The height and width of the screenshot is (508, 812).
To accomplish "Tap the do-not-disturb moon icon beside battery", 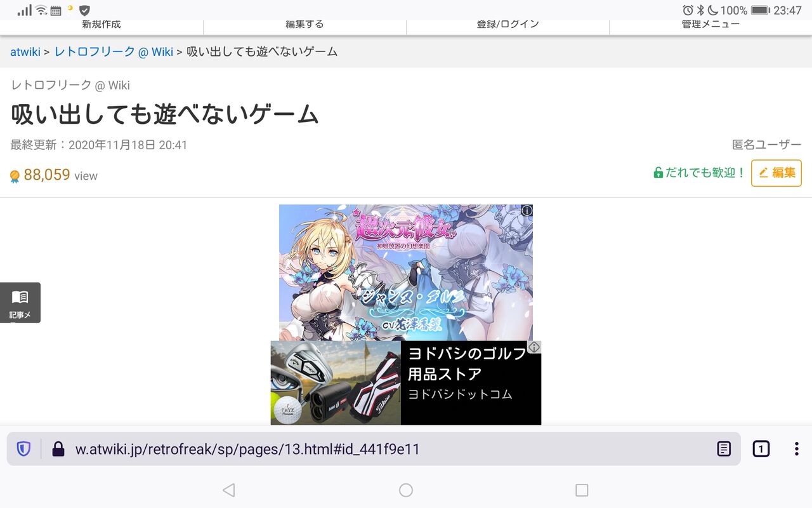I will pyautogui.click(x=712, y=10).
